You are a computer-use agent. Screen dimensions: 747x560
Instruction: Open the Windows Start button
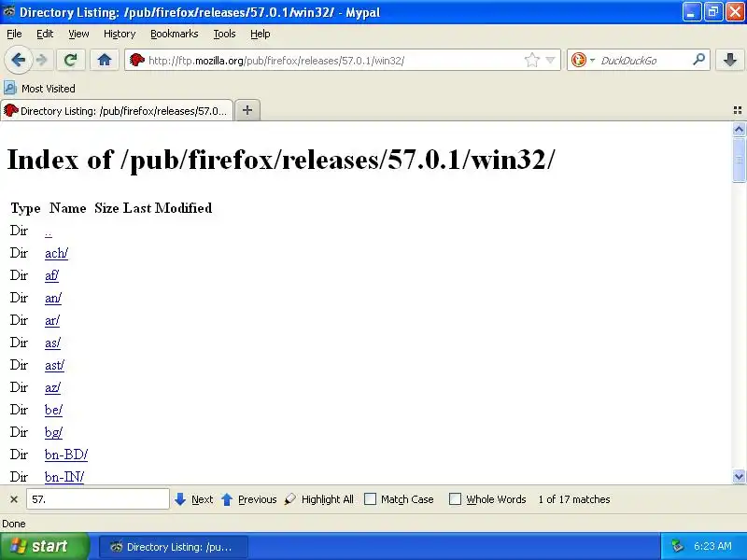point(44,546)
